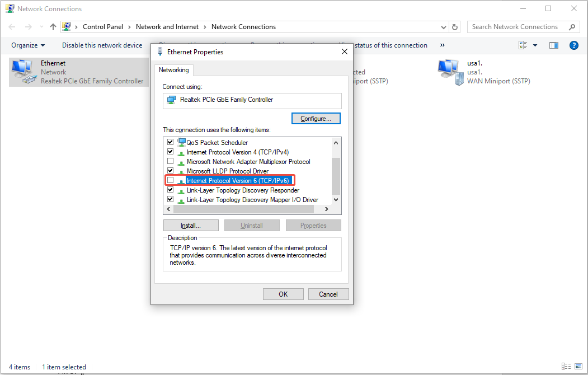The height and width of the screenshot is (375, 588).
Task: Uncheck QoS Packet Scheduler checkbox
Action: click(x=170, y=142)
